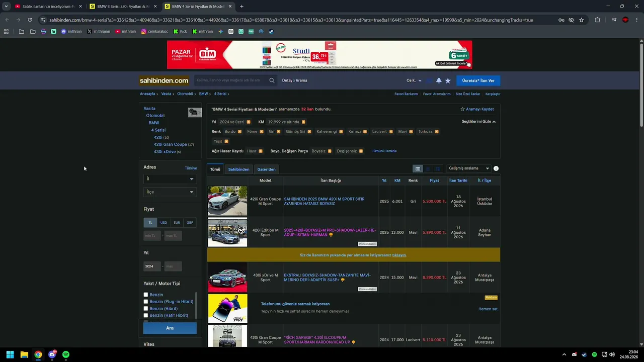Open the İlçe district dropdown
Image resolution: width=644 pixels, height=362 pixels.
click(x=170, y=192)
